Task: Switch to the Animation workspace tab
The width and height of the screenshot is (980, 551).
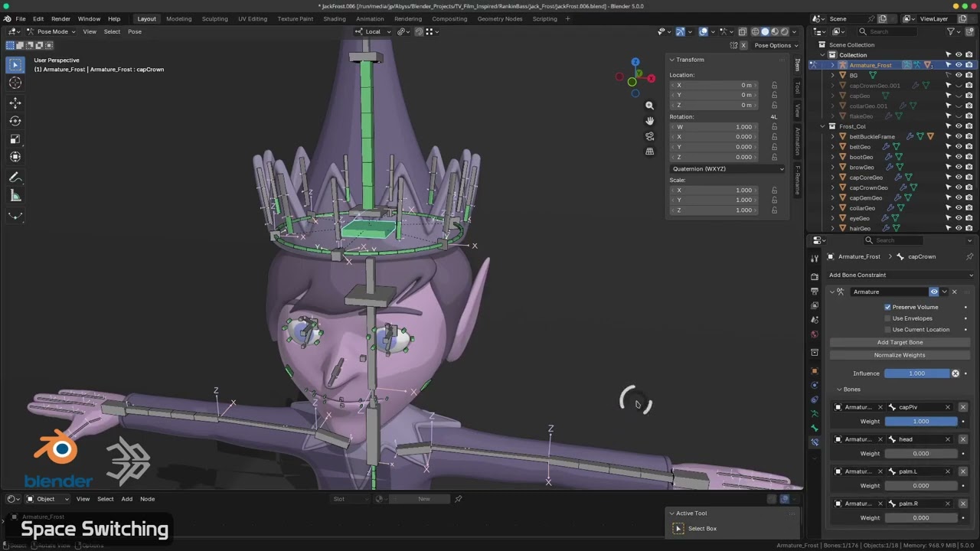Action: (370, 18)
